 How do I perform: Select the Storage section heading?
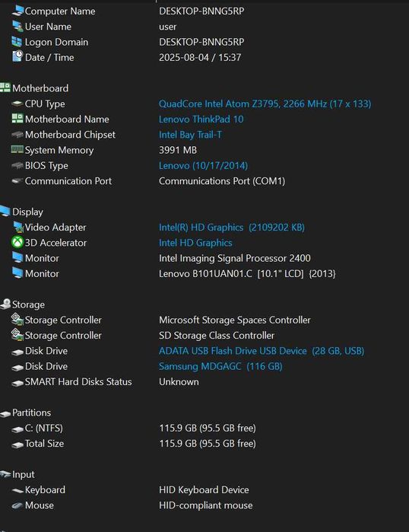point(28,304)
